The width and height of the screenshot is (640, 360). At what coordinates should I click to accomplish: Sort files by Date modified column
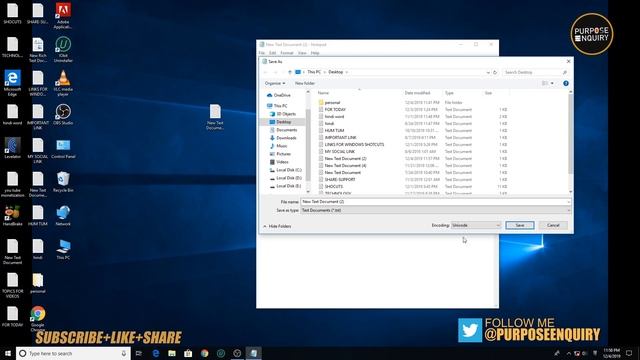click(x=417, y=93)
